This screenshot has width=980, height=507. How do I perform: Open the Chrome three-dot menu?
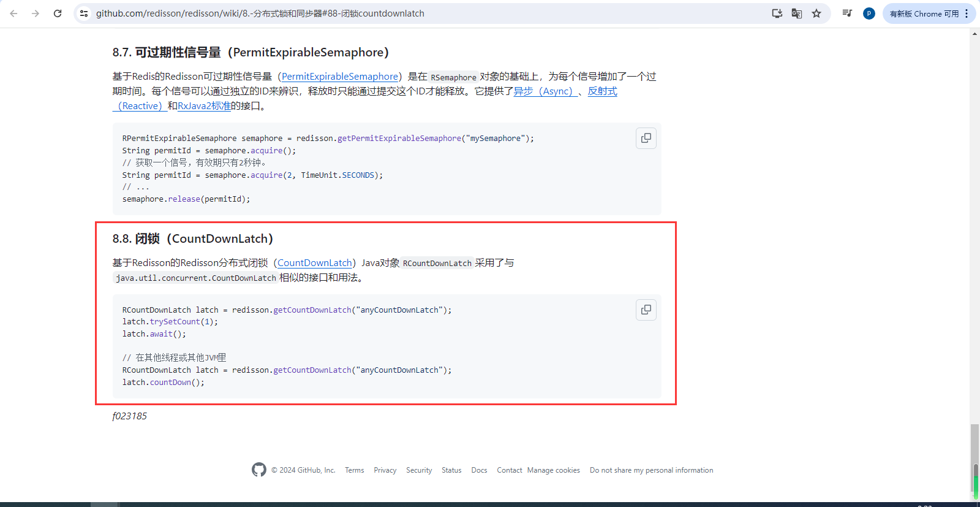(967, 13)
